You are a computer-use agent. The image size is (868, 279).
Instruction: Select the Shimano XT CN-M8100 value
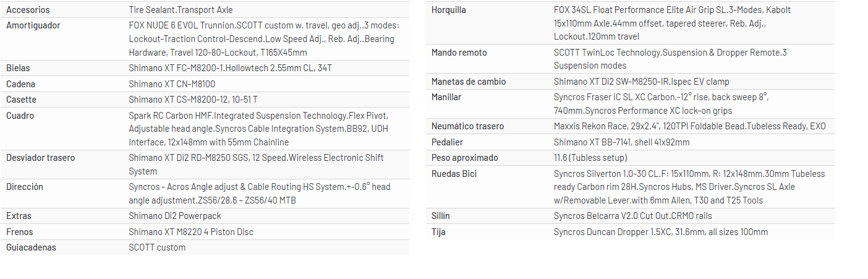(172, 84)
